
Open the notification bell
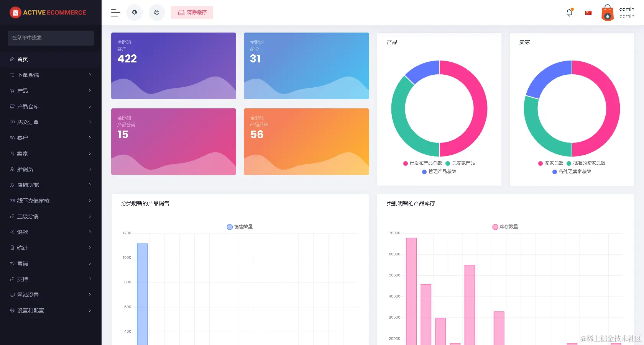[x=569, y=13]
